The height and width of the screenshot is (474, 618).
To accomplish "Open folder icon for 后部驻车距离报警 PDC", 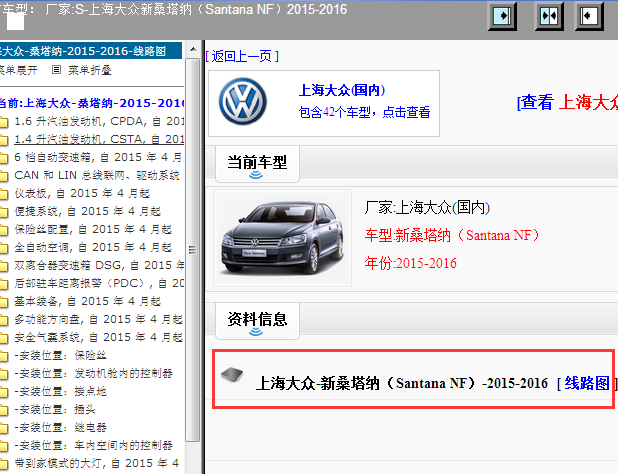I will (x=3, y=284).
